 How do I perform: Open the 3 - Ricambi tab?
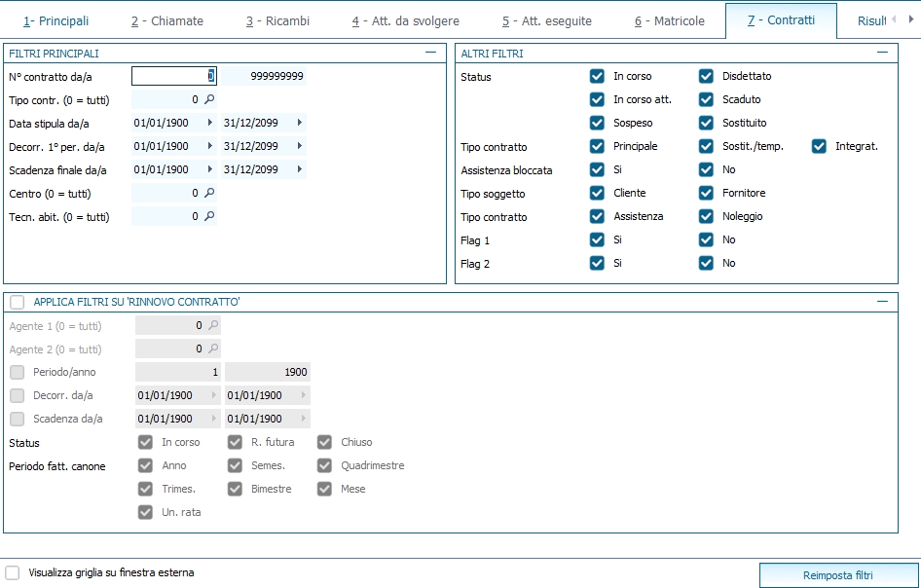(x=277, y=21)
